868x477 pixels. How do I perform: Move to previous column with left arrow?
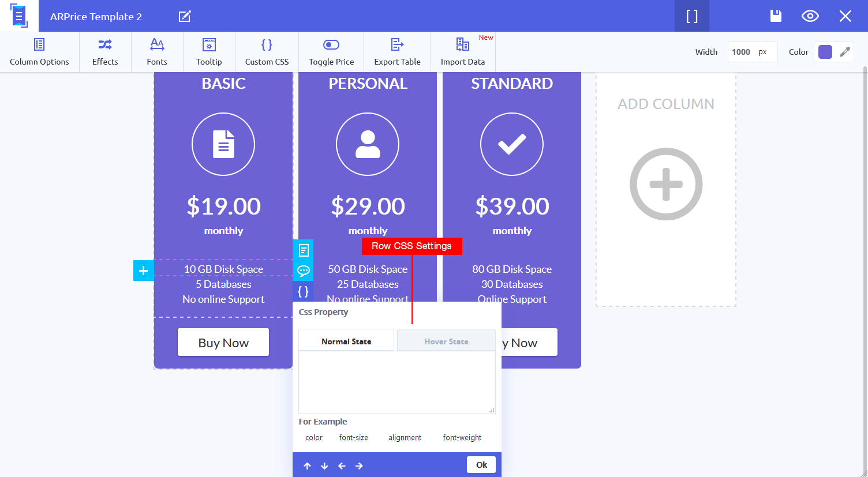342,466
